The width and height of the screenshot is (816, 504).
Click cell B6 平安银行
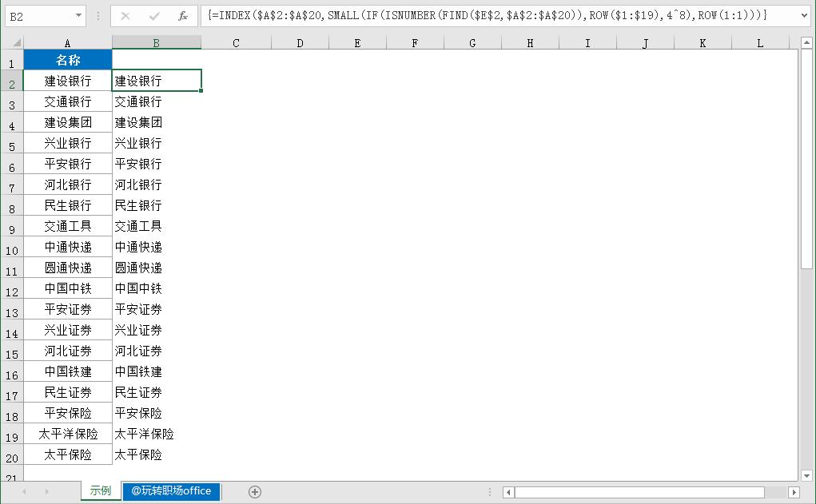coord(157,164)
